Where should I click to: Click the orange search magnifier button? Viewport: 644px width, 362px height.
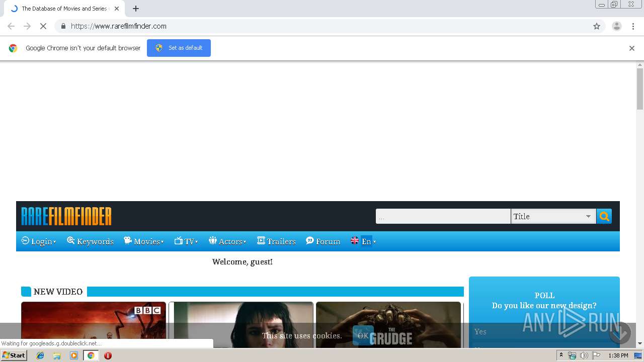point(604,216)
